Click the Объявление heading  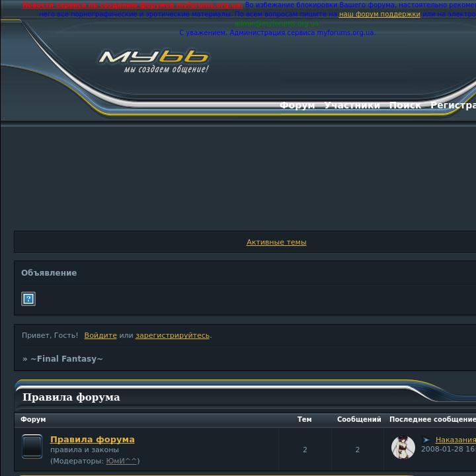tap(49, 273)
